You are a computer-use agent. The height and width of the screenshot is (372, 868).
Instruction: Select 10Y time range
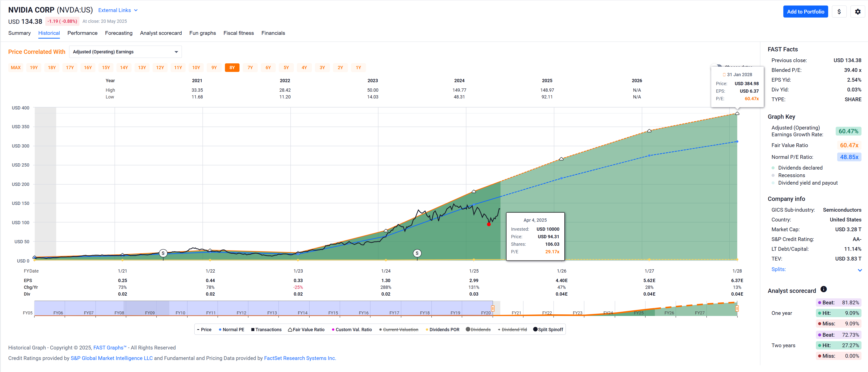196,67
